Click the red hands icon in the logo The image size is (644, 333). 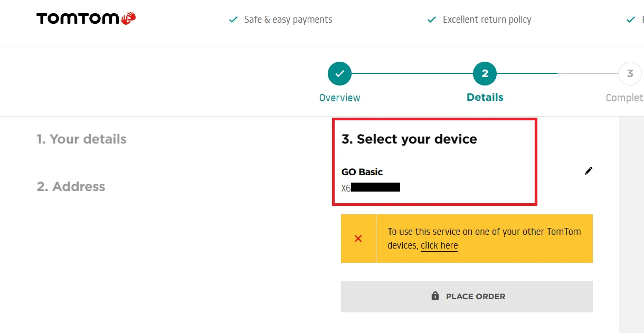pyautogui.click(x=128, y=19)
